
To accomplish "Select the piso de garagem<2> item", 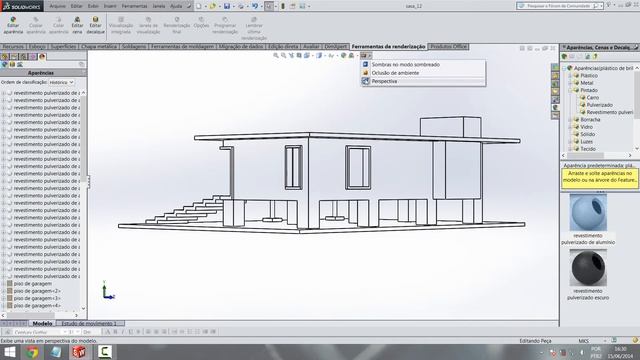I will pyautogui.click(x=37, y=291).
